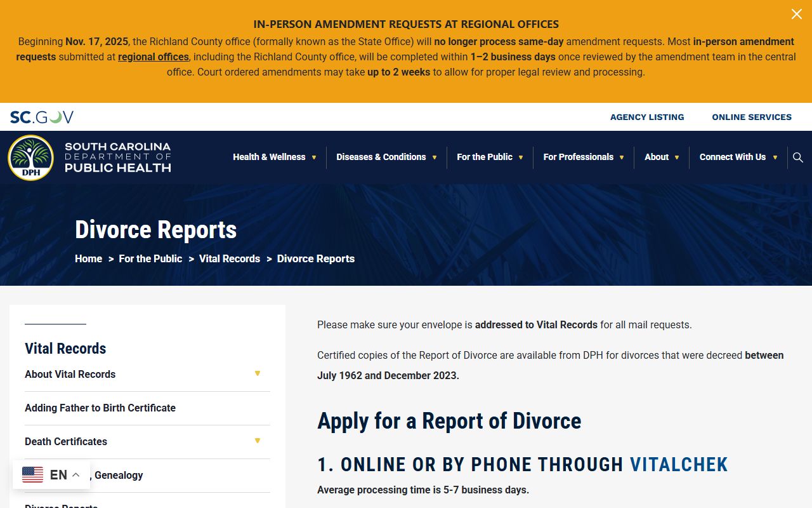Open Death Certificates sidebar item

(66, 441)
